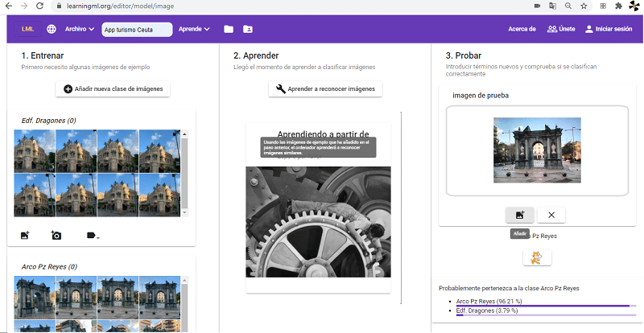The height and width of the screenshot is (333, 644).
Task: Click the Únete link
Action: 561,29
